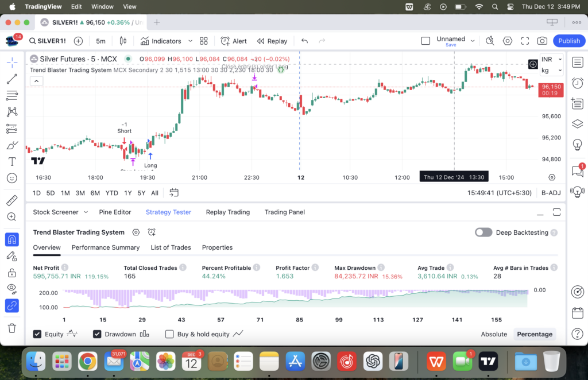
Task: Select the patterns drawing tool
Action: point(12,112)
